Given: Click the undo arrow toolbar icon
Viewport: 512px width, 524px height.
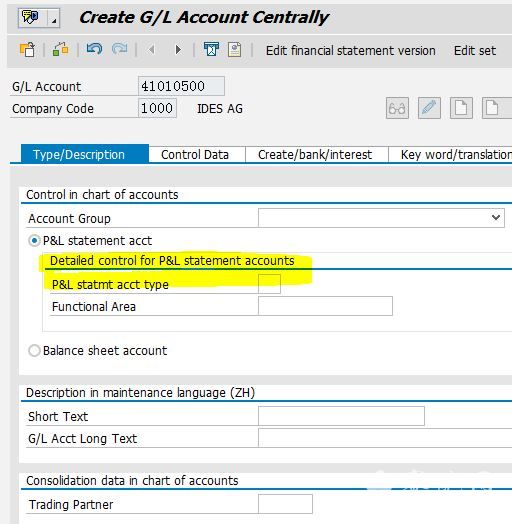Looking at the screenshot, I should click(x=94, y=49).
